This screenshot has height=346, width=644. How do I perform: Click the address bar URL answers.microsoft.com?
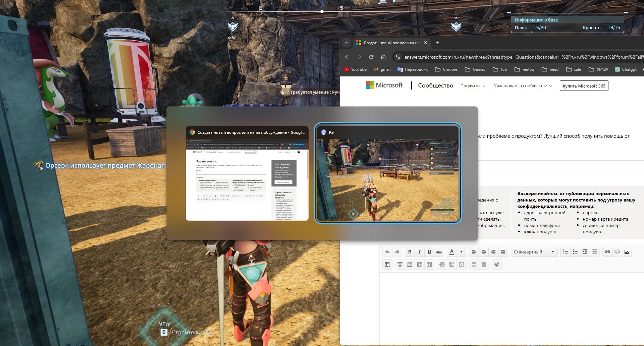524,57
